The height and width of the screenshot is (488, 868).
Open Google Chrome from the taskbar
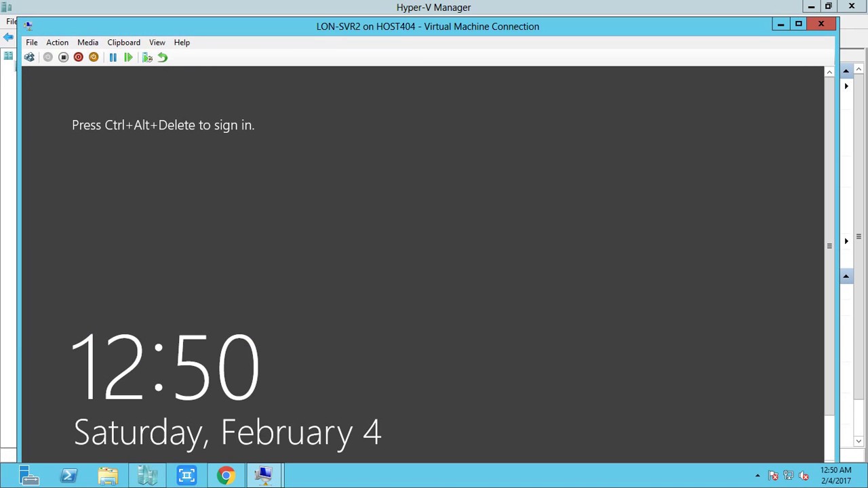pyautogui.click(x=226, y=475)
